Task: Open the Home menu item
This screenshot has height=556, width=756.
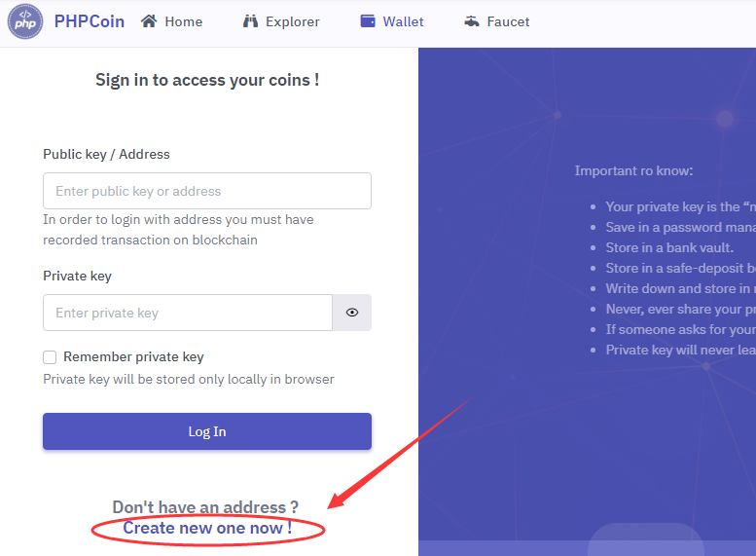Action: pyautogui.click(x=184, y=21)
